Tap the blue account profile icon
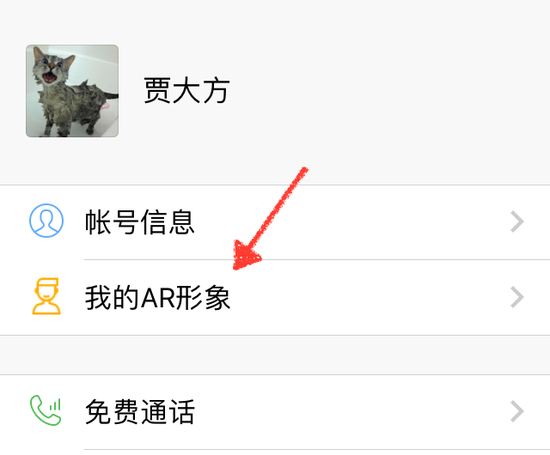 (46, 221)
